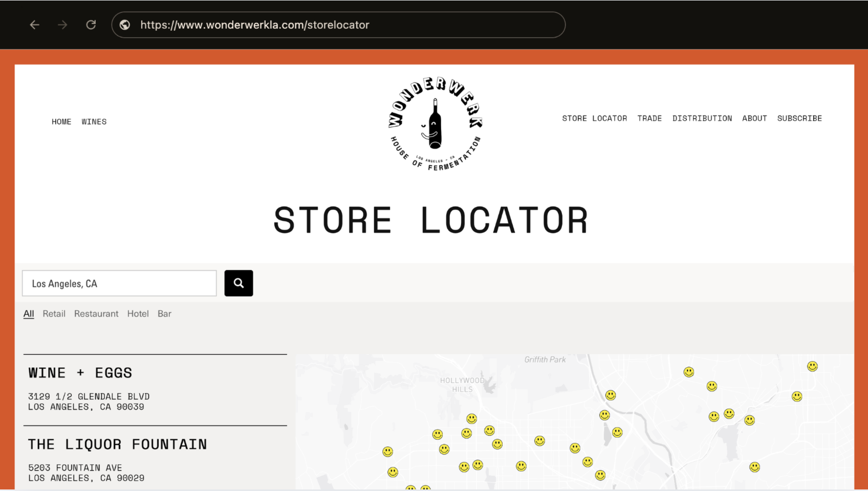868x491 pixels.
Task: Click the Los Angeles, CA search field
Action: coord(119,283)
